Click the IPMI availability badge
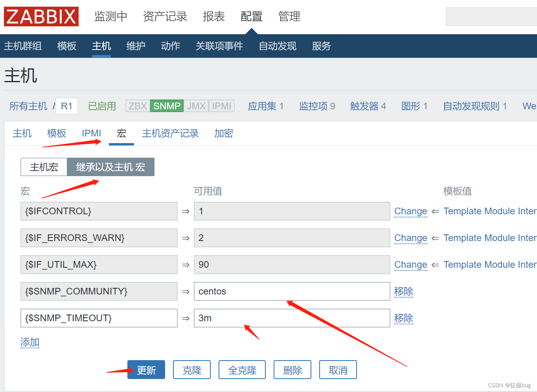The height and width of the screenshot is (392, 537). coord(222,106)
